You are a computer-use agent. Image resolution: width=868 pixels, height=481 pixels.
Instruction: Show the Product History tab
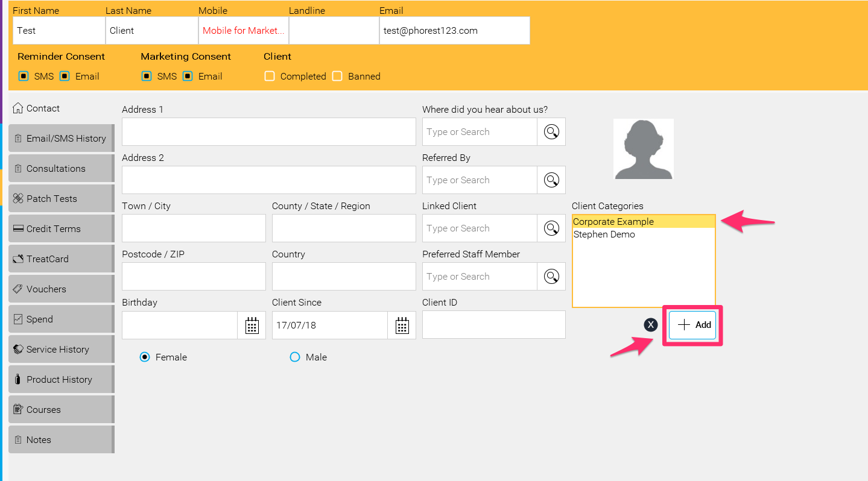62,380
